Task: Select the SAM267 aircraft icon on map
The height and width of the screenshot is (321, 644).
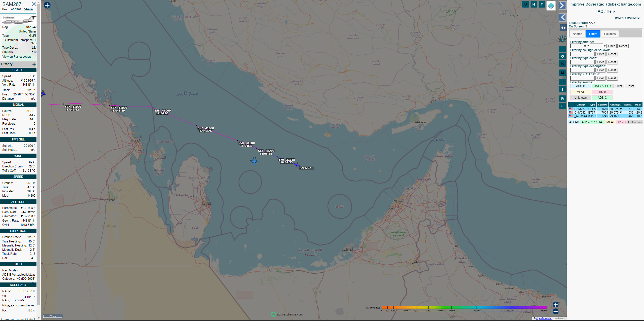Action: [297, 165]
